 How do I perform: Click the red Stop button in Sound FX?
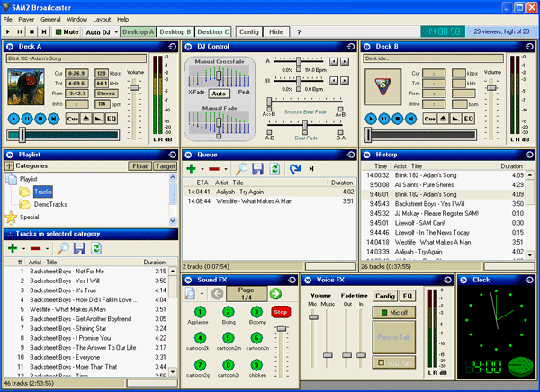click(x=281, y=312)
